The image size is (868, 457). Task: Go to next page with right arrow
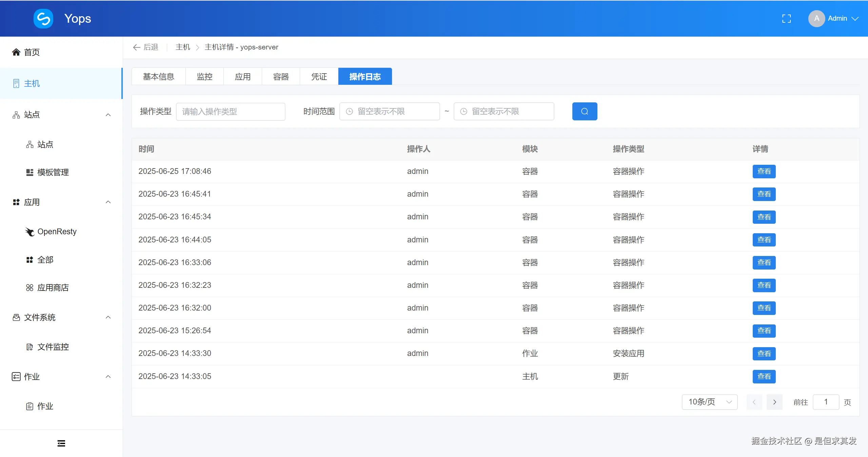point(775,402)
